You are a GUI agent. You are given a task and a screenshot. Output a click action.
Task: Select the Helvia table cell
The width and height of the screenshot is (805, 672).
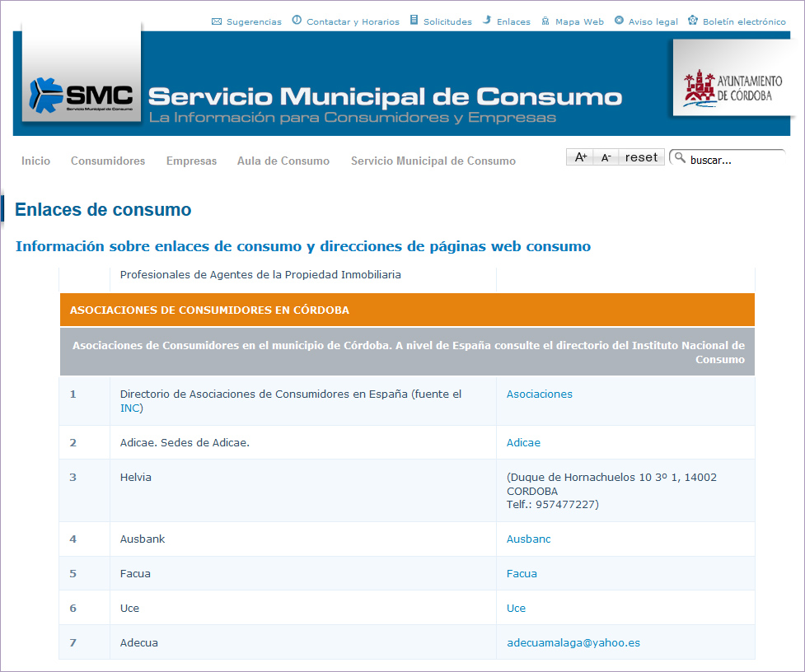[x=303, y=490]
